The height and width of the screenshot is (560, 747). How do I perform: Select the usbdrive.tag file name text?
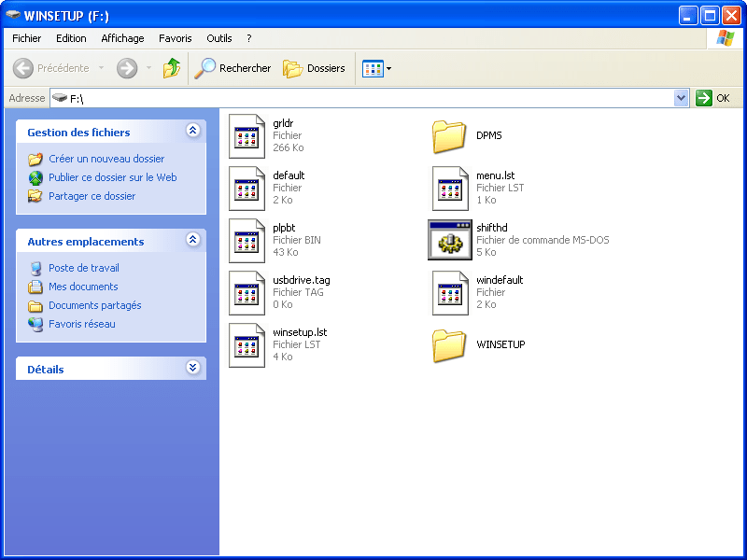pos(302,280)
